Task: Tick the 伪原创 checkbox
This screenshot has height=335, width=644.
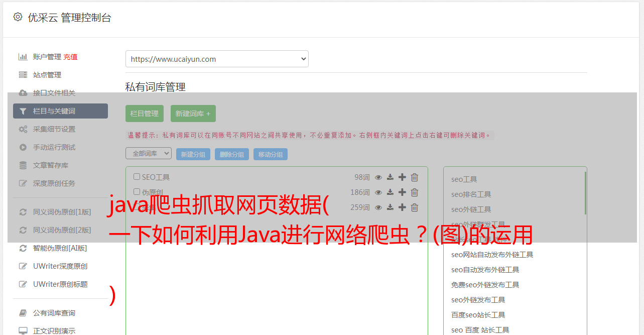Action: [137, 192]
